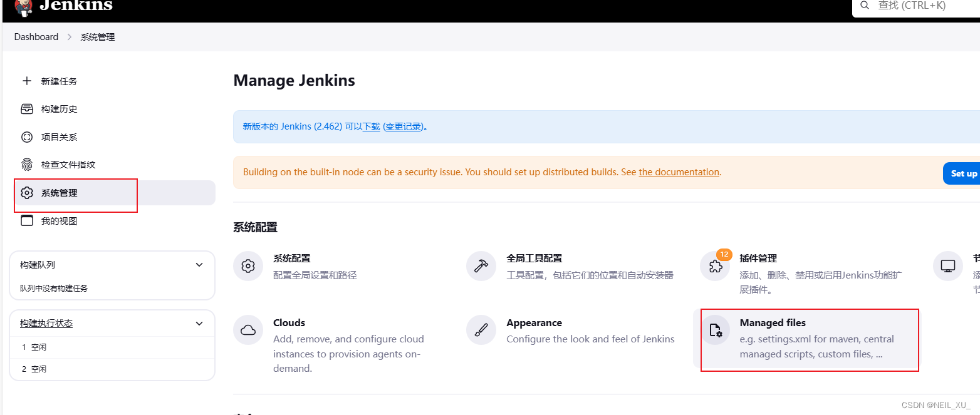Click executor row '1 空闲'
This screenshot has height=415, width=980.
(112, 347)
